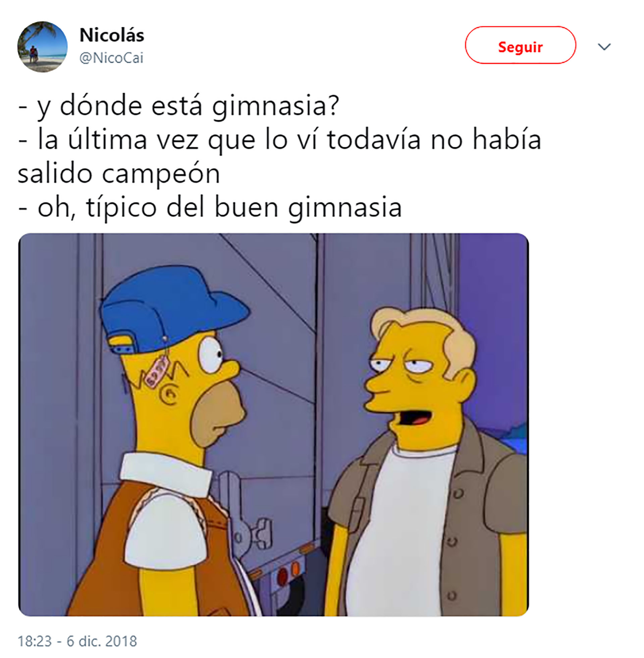The height and width of the screenshot is (658, 644).
Task: Open the 18:23 - 6 dic. 2018 timestamp
Action: pyautogui.click(x=77, y=641)
